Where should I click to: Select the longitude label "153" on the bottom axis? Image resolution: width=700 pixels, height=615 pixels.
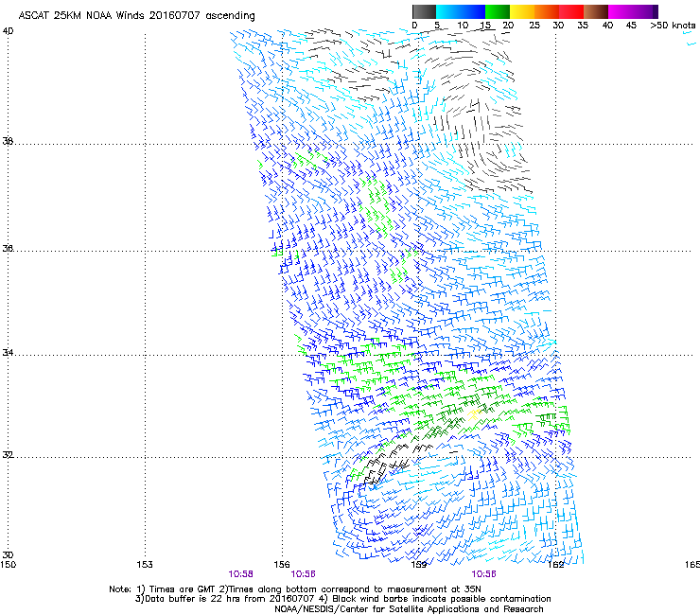145,565
